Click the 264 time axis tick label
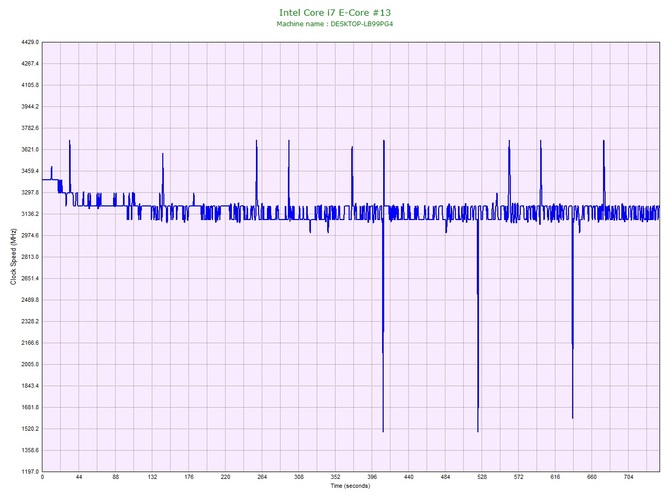The height and width of the screenshot is (503, 670). click(262, 477)
